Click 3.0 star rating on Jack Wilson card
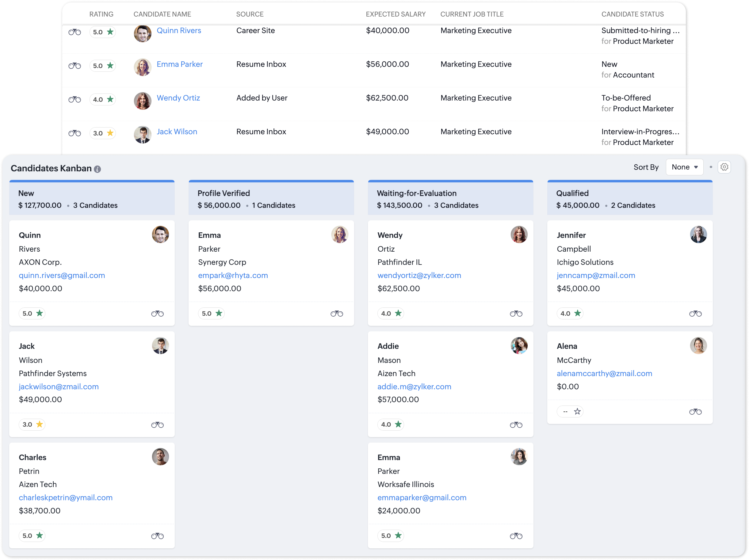Viewport: 749px width, 560px height. pyautogui.click(x=32, y=425)
